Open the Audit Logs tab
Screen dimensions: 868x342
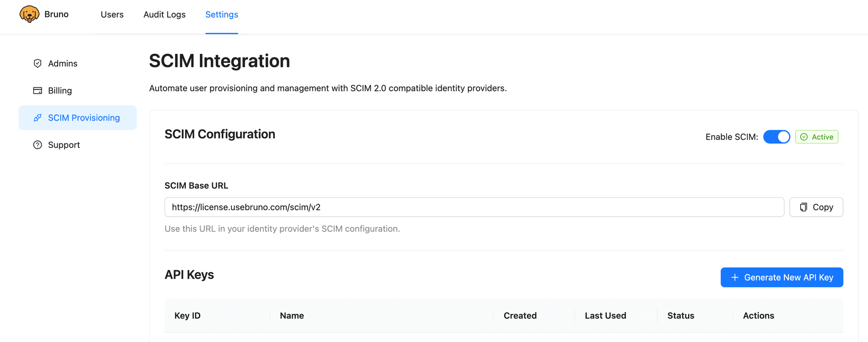click(164, 14)
